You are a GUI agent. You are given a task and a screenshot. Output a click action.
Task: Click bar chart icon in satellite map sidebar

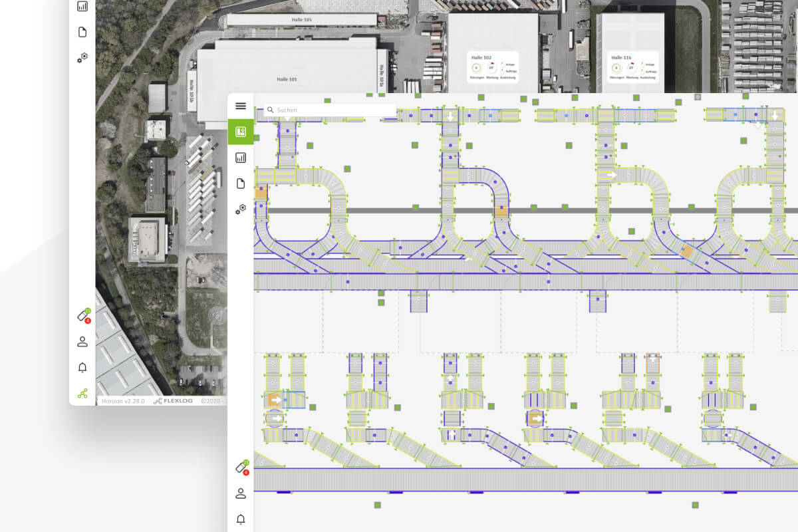coord(82,7)
